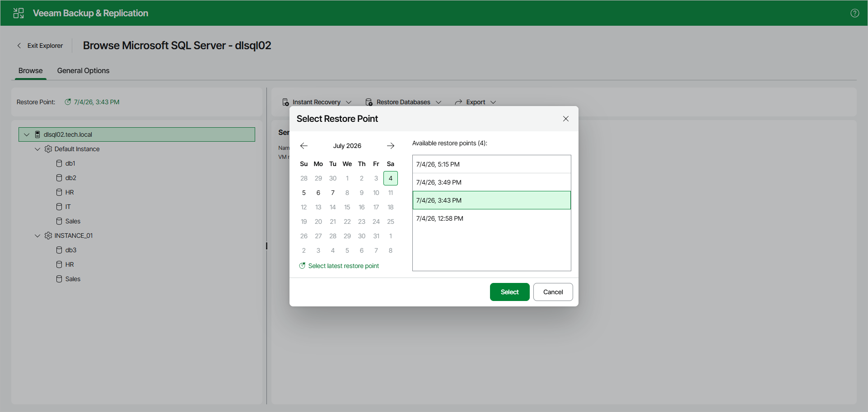Select July 7 in the calendar
868x412 pixels.
pos(333,193)
